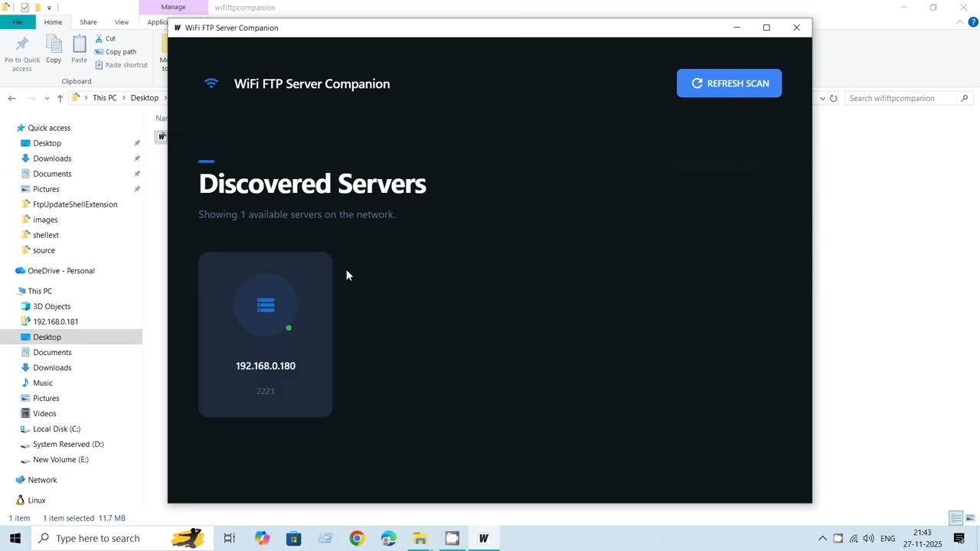Viewport: 980px width, 551px height.
Task: Switch to details view layout icon
Action: tap(955, 518)
